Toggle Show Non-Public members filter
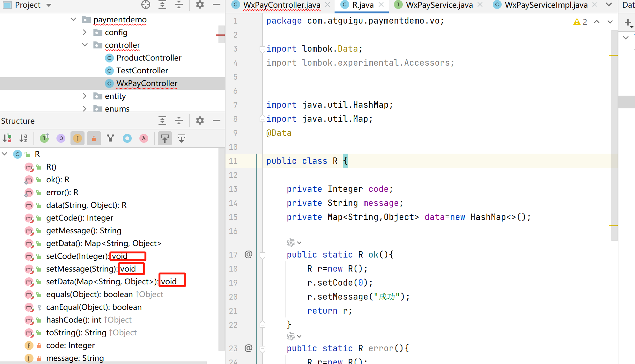This screenshot has width=635, height=364. click(x=94, y=138)
